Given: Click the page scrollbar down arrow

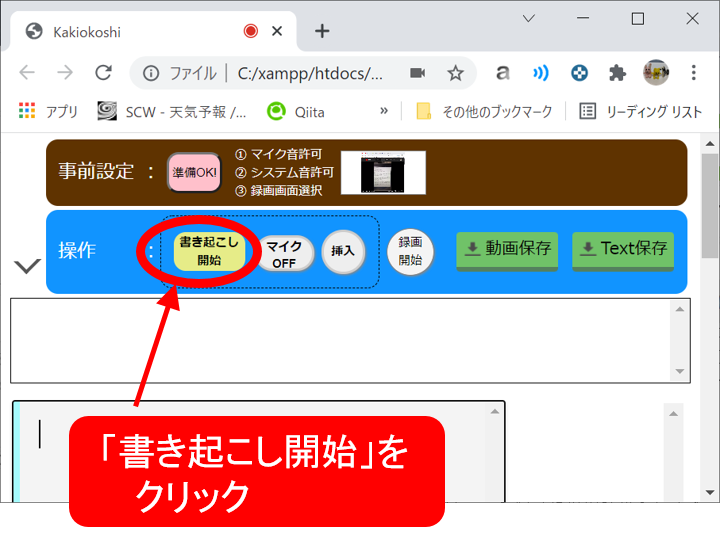Looking at the screenshot, I should (710, 493).
